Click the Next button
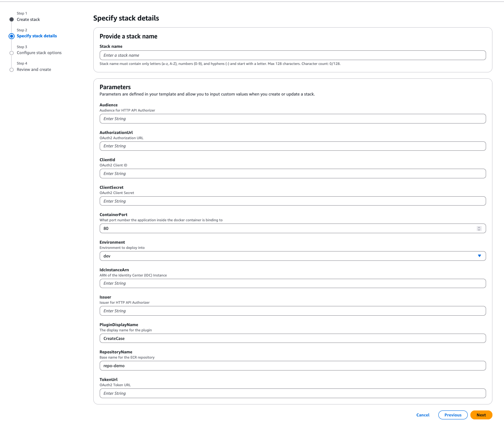 (x=481, y=415)
